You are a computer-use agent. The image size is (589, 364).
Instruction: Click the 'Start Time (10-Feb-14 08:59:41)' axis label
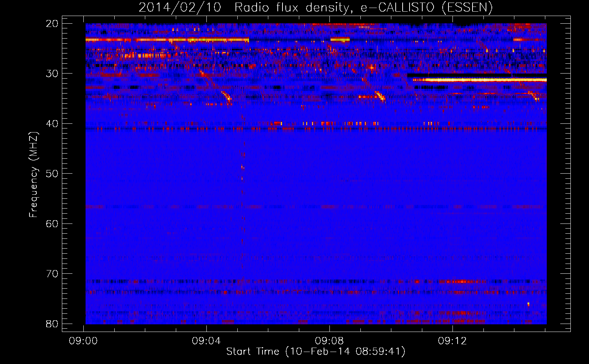pyautogui.click(x=316, y=352)
